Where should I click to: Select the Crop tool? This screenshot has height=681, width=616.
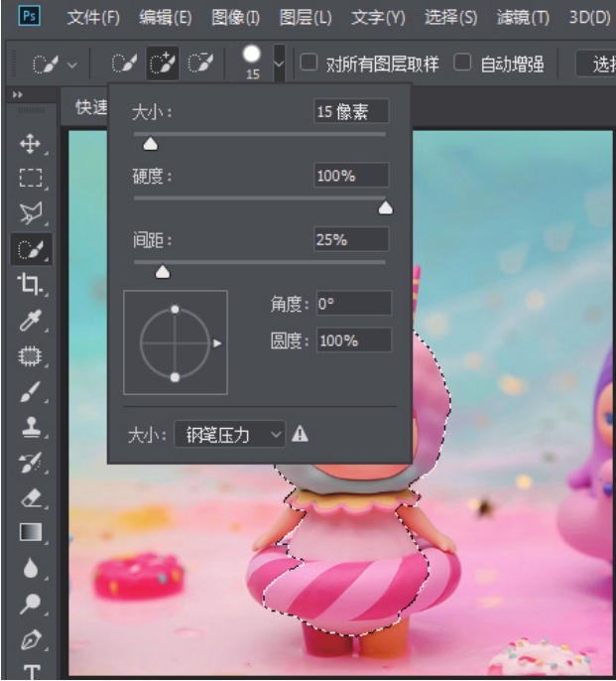click(29, 284)
